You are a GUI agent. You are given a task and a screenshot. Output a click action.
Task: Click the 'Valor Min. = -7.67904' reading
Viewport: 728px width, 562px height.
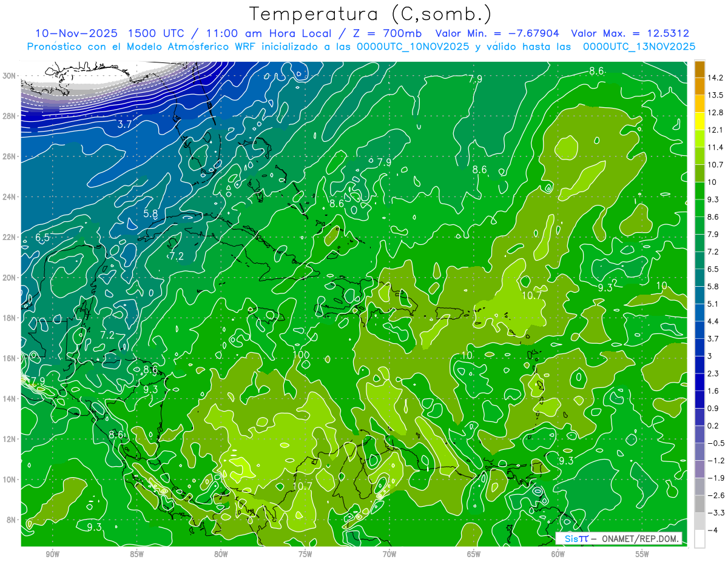(x=498, y=33)
